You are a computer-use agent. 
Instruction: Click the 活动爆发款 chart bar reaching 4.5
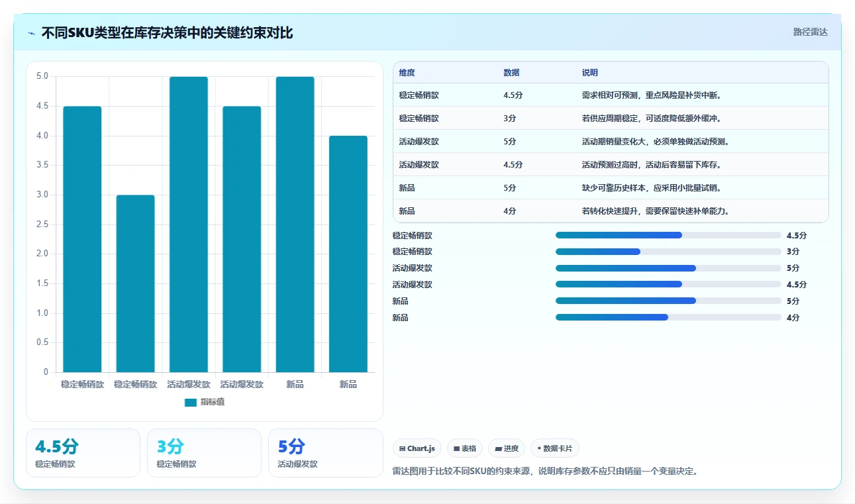[242, 239]
